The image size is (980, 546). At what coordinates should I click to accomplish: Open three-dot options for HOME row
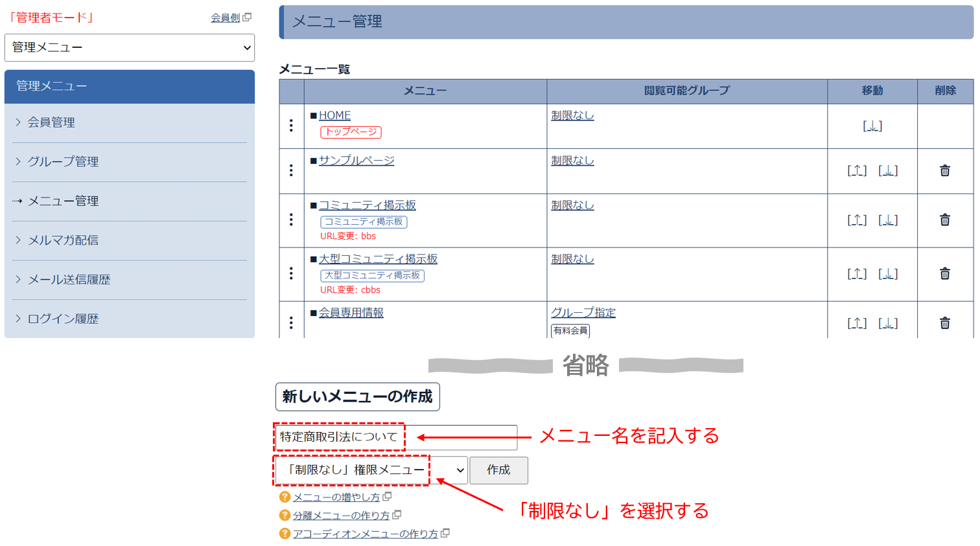pyautogui.click(x=291, y=126)
